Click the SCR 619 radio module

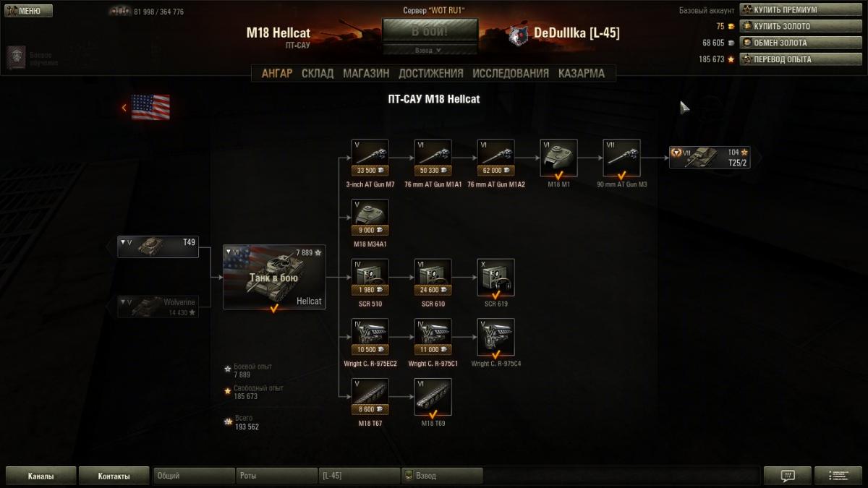click(x=495, y=278)
